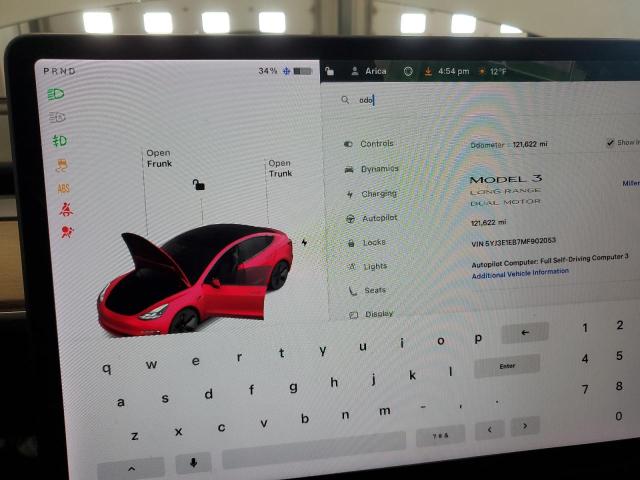Screen dimensions: 640x480
Task: Tap the MODEL 3 badge text
Action: coord(506,179)
